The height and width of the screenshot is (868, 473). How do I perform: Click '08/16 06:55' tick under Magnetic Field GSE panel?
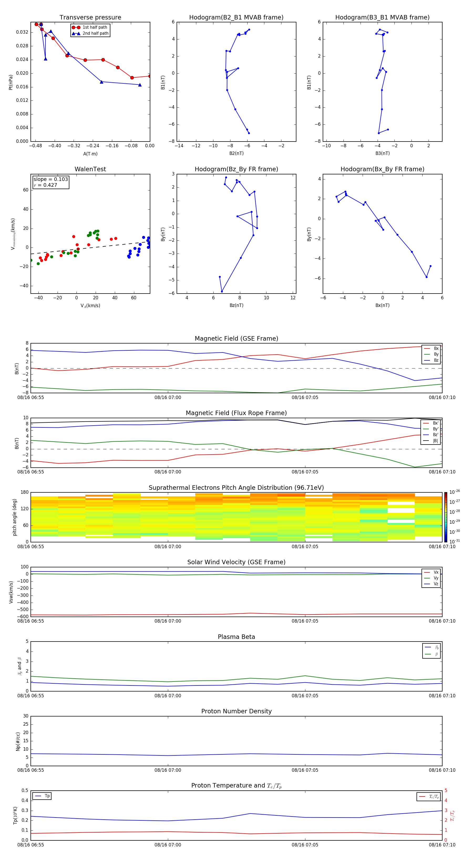point(31,398)
